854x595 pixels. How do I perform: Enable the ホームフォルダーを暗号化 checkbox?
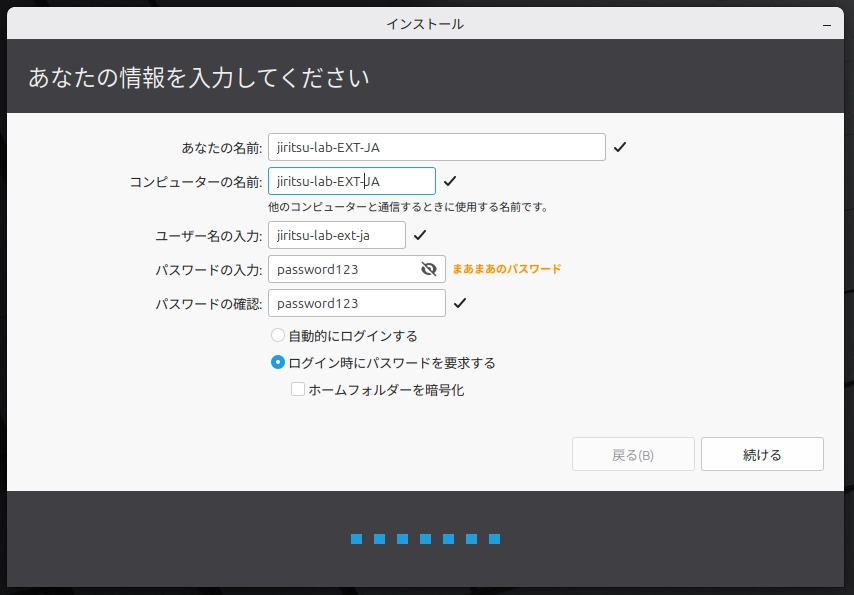pos(297,389)
